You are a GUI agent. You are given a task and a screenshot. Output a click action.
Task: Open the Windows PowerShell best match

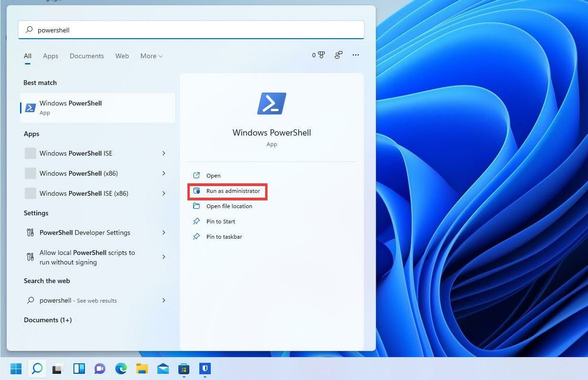click(97, 107)
